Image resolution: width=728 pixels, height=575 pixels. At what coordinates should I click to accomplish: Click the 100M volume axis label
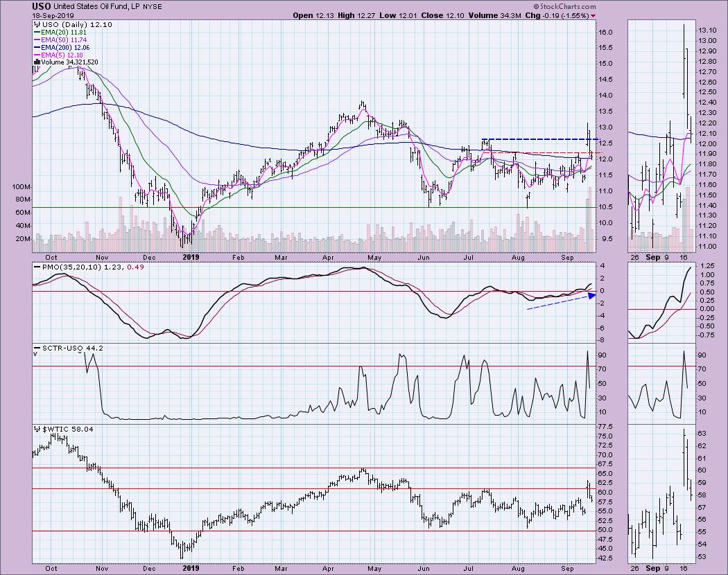coord(21,186)
